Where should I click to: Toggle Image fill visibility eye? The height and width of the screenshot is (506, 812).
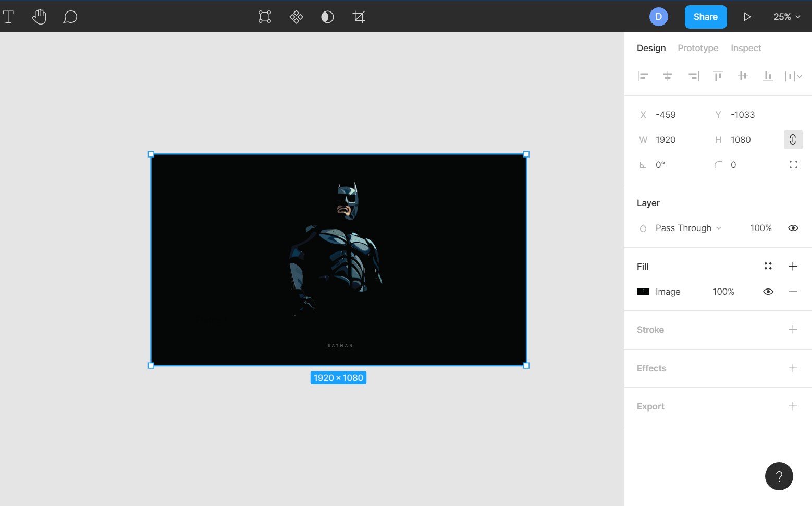pyautogui.click(x=768, y=292)
